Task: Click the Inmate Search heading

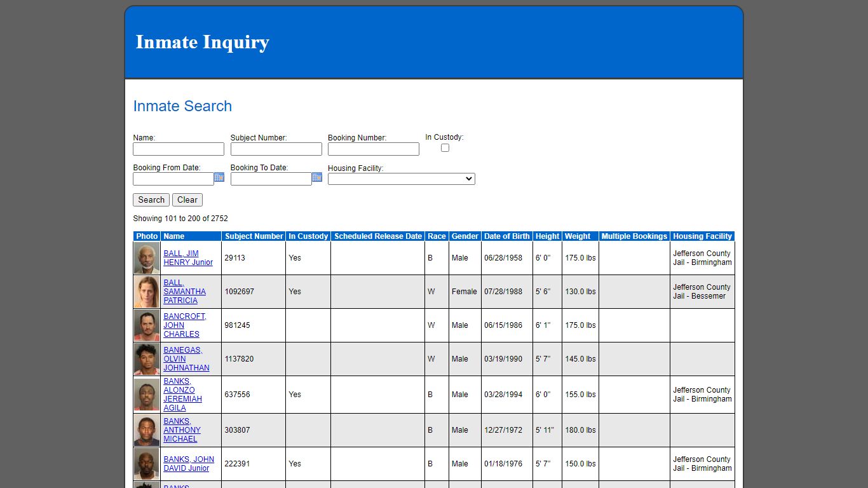Action: 182,106
